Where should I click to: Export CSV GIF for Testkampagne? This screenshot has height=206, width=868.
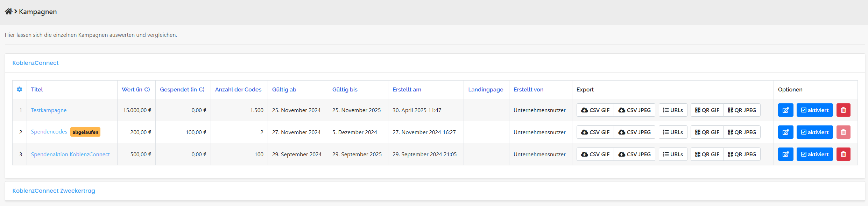click(x=595, y=110)
